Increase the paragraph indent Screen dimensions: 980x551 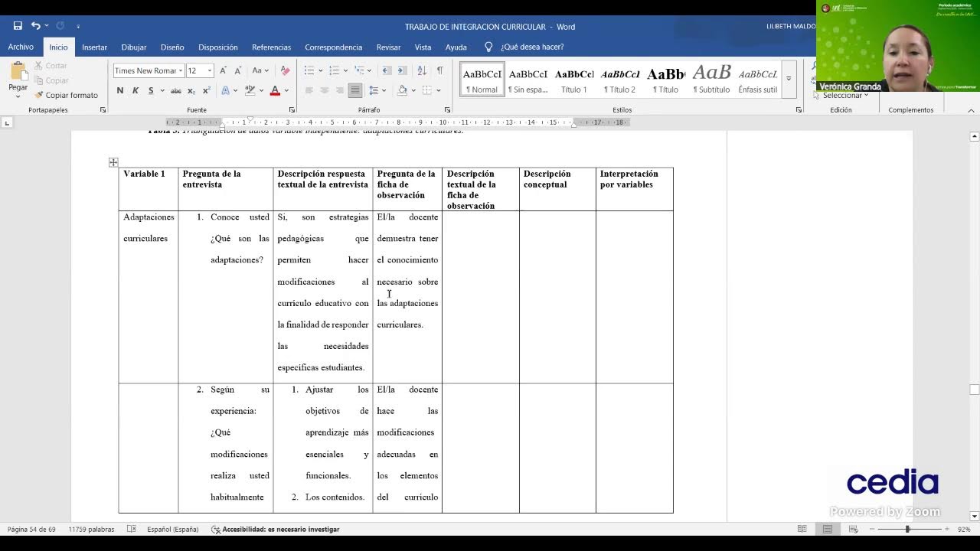point(403,70)
